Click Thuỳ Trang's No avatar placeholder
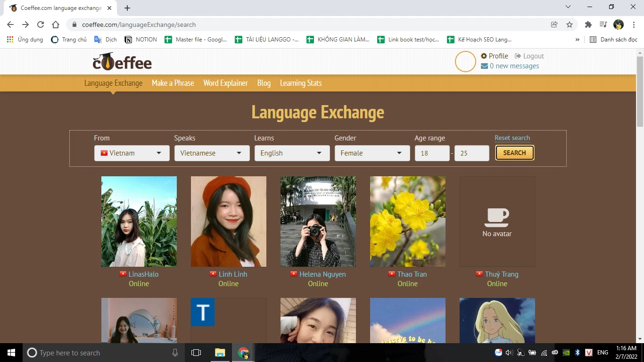Viewport: 644px width, 362px height. pos(497,222)
